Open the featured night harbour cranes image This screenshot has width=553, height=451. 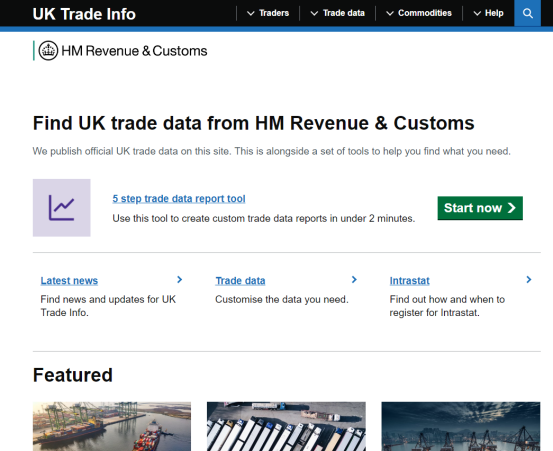[461, 426]
